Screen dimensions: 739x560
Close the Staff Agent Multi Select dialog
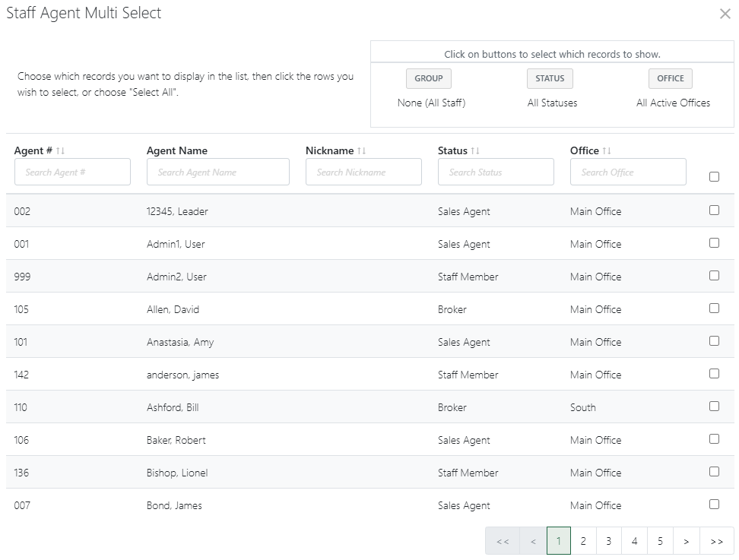[x=724, y=13]
